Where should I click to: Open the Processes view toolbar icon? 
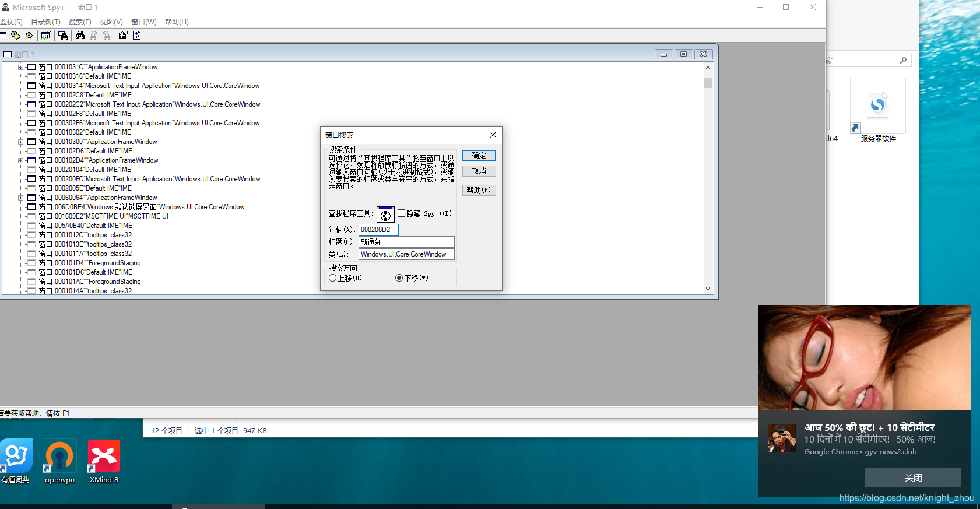click(16, 36)
